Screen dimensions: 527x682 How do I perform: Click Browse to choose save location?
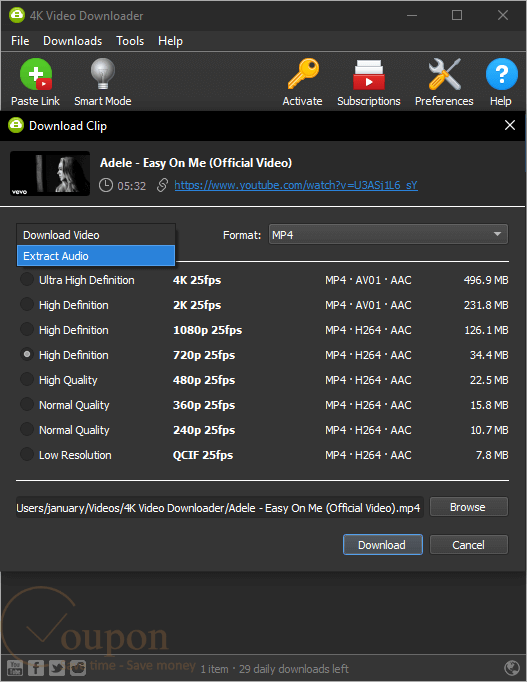(469, 507)
